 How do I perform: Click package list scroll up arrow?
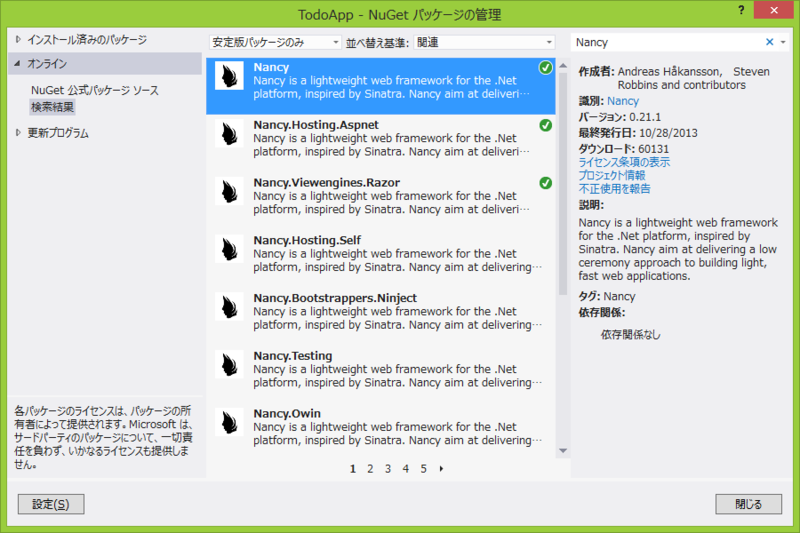click(x=563, y=66)
